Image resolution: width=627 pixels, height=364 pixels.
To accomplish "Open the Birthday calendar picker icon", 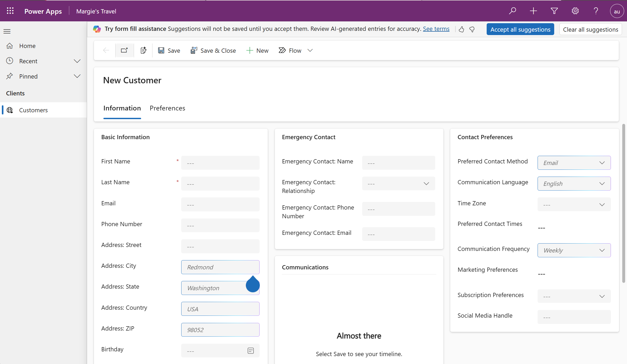I will 251,350.
